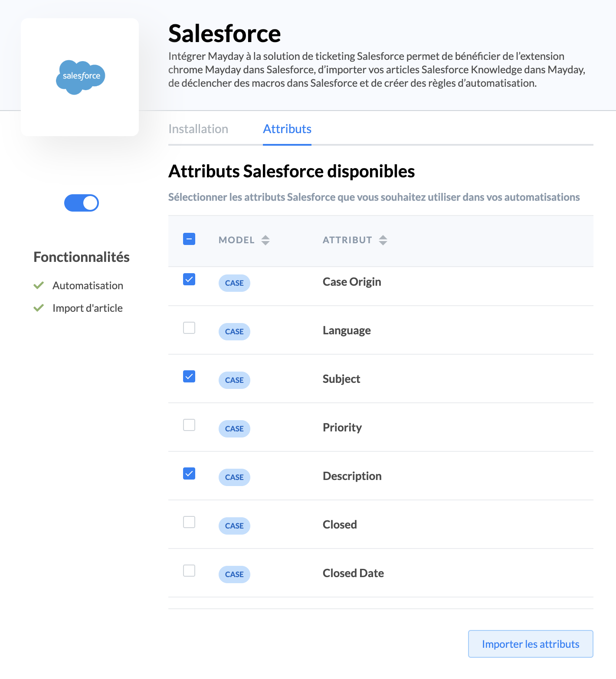The width and height of the screenshot is (616, 679).
Task: Click the Automatisation green checkmark icon
Action: [x=39, y=285]
